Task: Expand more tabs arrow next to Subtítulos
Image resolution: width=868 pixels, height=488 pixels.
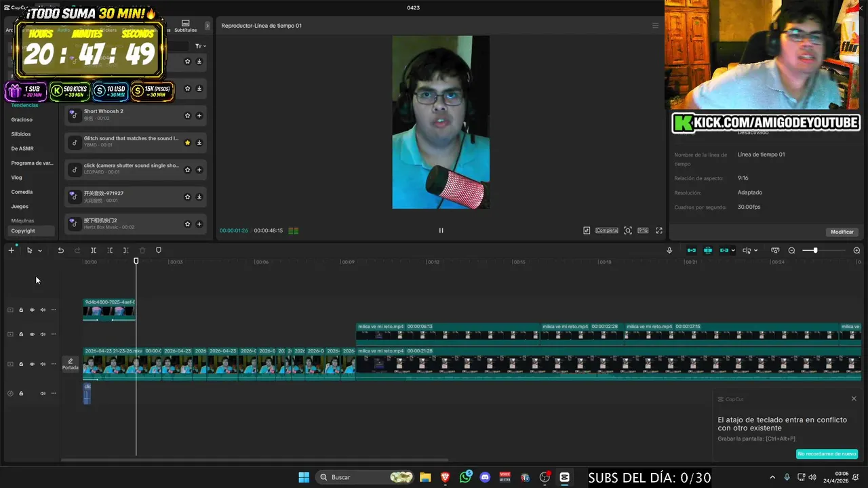Action: (x=208, y=26)
